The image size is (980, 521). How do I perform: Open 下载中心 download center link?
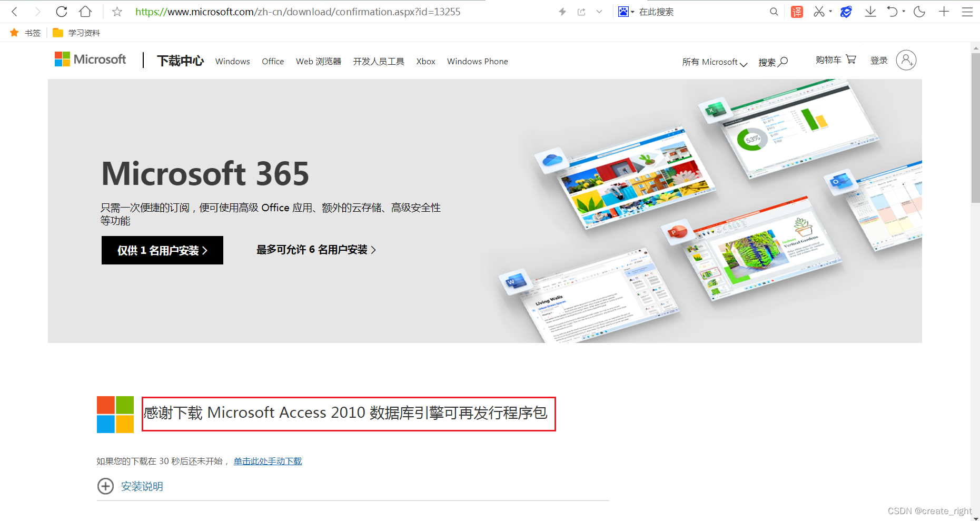point(180,61)
